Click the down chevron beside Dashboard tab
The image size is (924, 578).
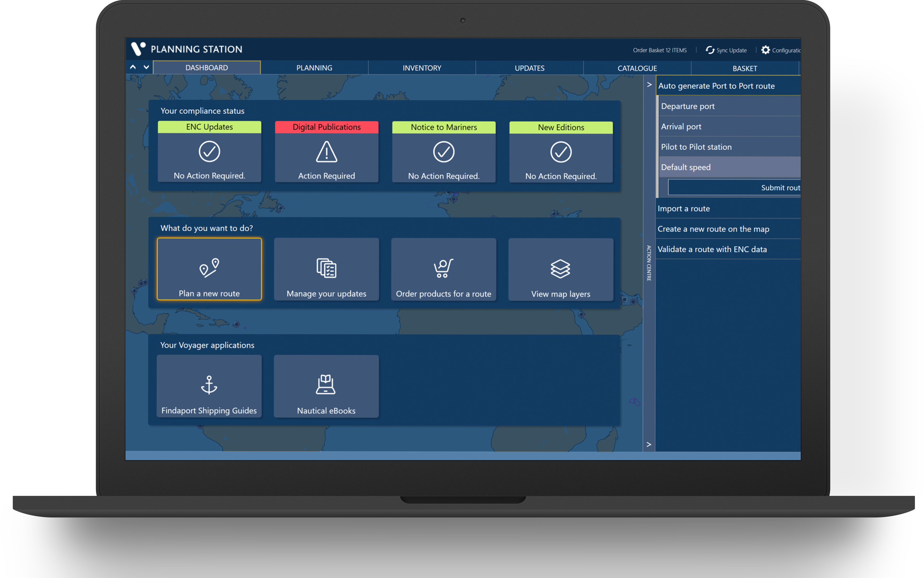tap(146, 67)
